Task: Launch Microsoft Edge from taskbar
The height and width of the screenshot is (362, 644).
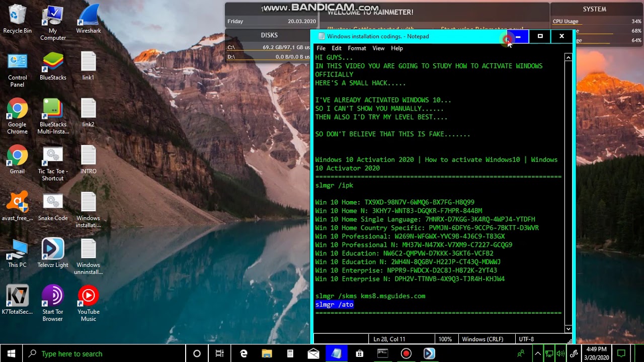Action: [244, 353]
